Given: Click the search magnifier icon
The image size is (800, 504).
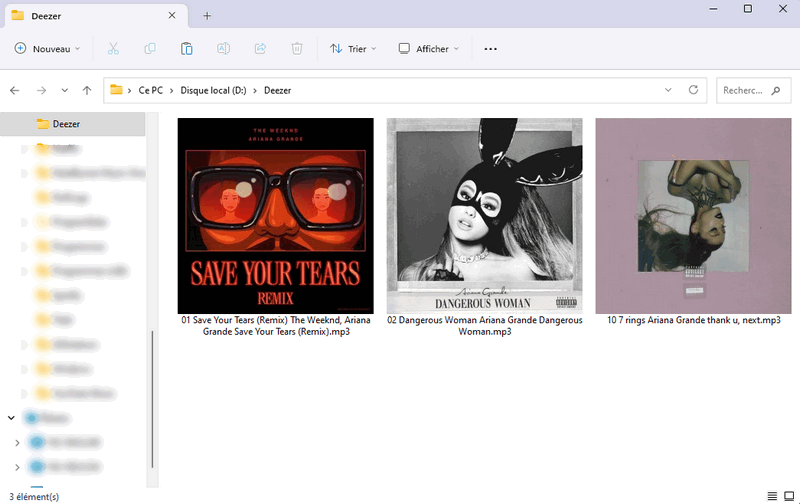Looking at the screenshot, I should (x=776, y=90).
